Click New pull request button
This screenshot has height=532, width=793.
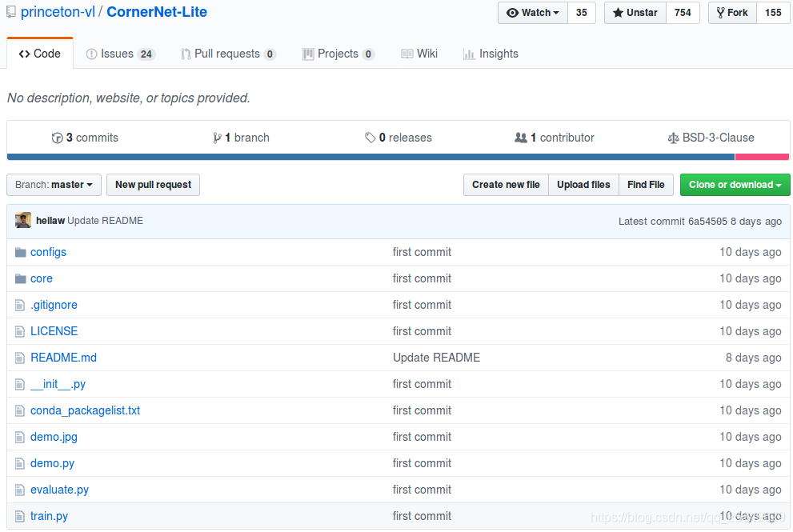(x=154, y=185)
